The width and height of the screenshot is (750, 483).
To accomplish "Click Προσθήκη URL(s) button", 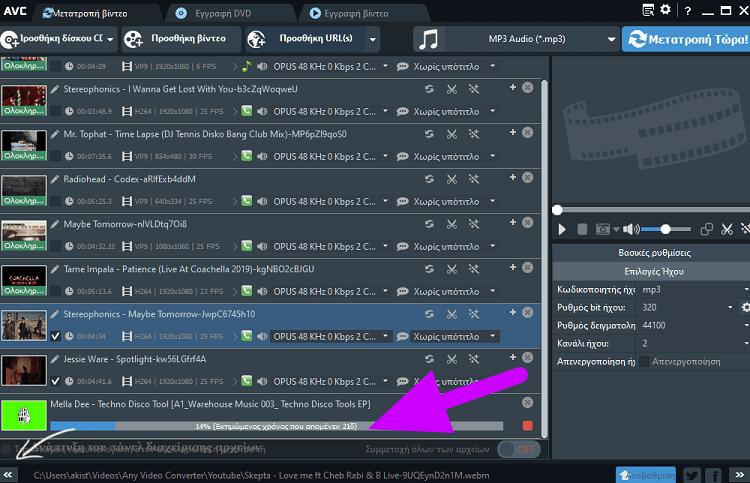I will tap(305, 39).
